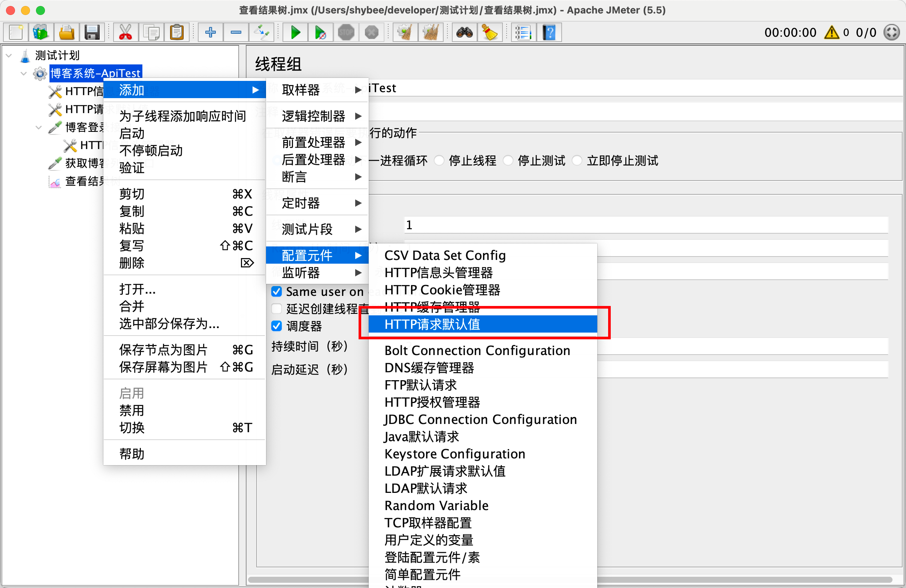Click 帮助 at context menu bottom
The width and height of the screenshot is (906, 588).
point(184,454)
